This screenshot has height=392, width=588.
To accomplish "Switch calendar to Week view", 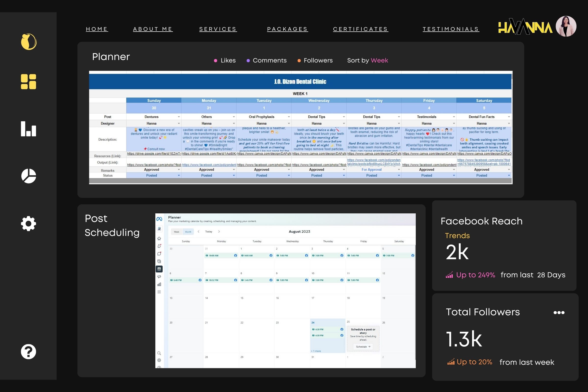I will pyautogui.click(x=176, y=232).
